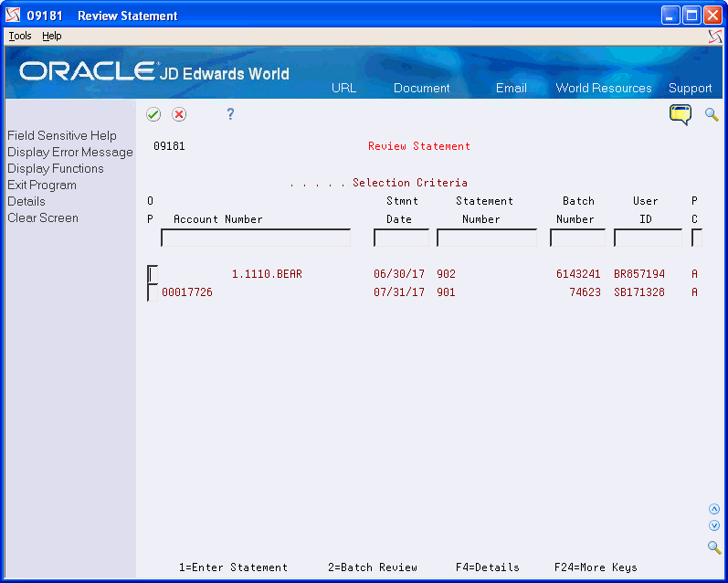Click the User ID input field
728x583 pixels.
pos(649,238)
